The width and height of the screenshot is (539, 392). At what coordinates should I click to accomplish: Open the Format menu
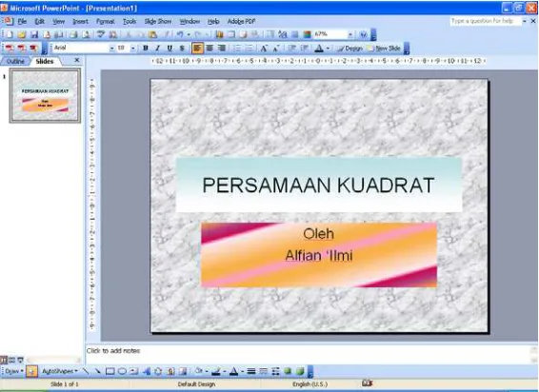click(105, 21)
